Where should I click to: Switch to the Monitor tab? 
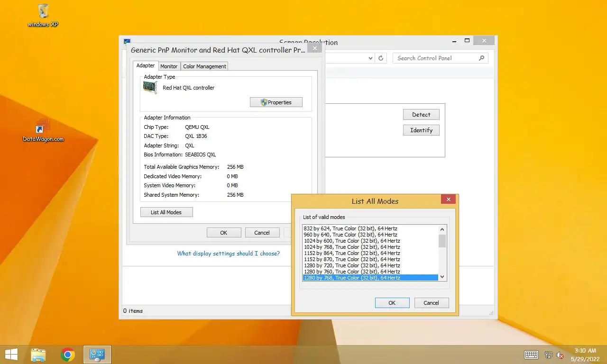pyautogui.click(x=169, y=66)
